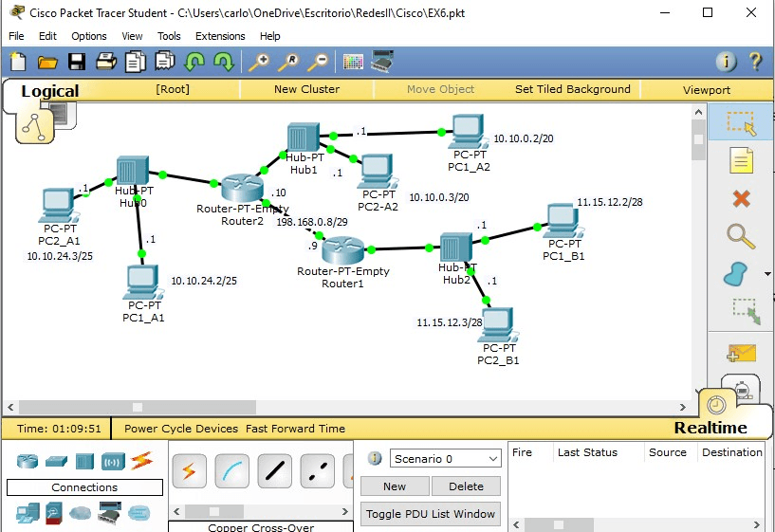Screen dimensions: 775x532
Task: Click the Print icon in toolbar
Action: point(106,63)
